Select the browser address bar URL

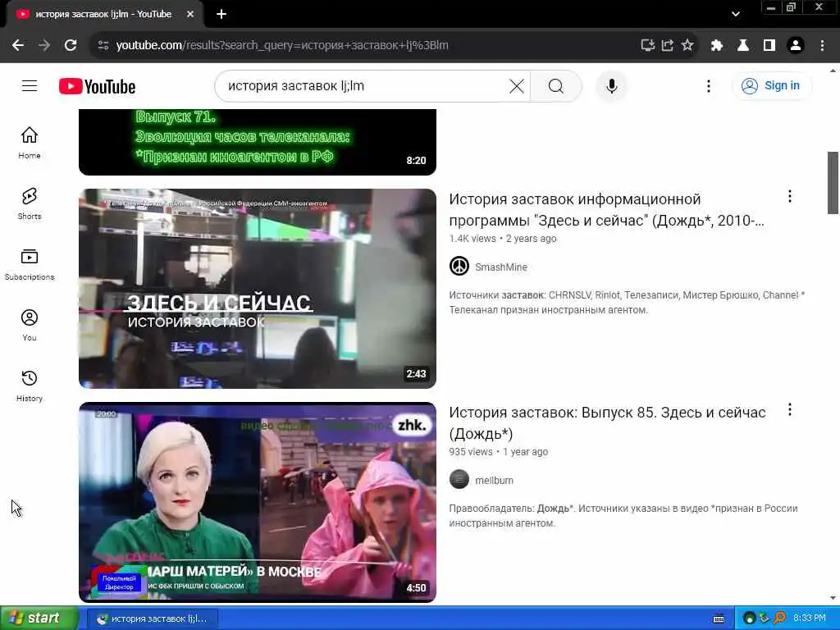282,46
